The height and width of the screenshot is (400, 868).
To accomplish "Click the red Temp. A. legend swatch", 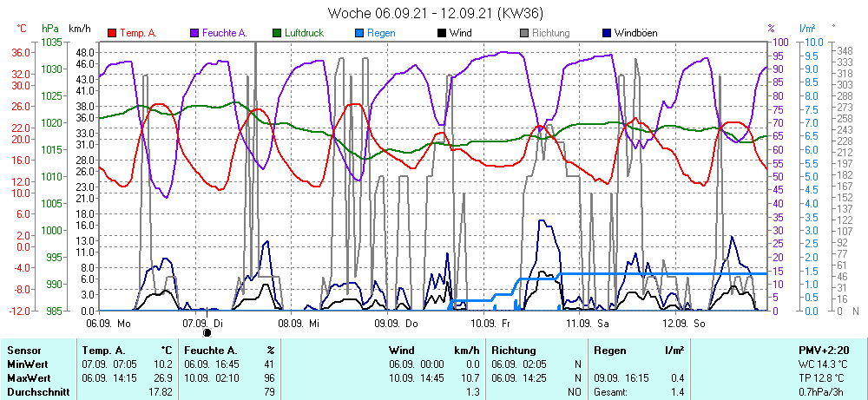I will 112,33.
